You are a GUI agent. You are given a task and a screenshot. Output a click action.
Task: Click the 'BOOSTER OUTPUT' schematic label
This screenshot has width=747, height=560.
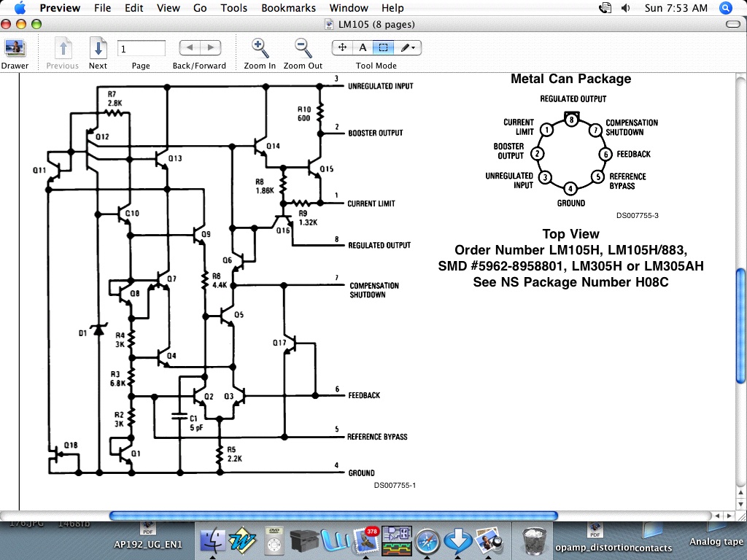[x=376, y=133]
